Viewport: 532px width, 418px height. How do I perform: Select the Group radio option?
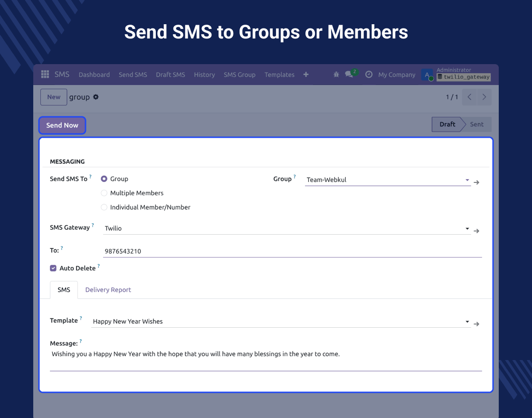(x=104, y=179)
